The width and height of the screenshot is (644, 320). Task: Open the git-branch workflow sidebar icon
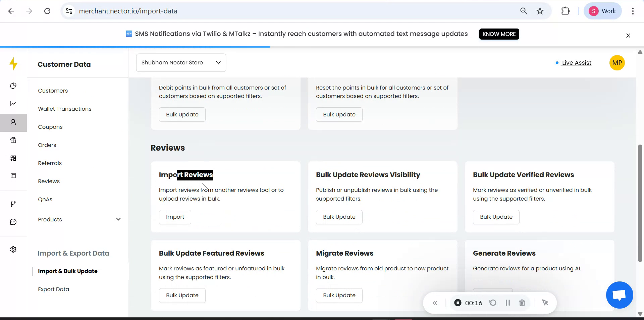click(x=13, y=204)
